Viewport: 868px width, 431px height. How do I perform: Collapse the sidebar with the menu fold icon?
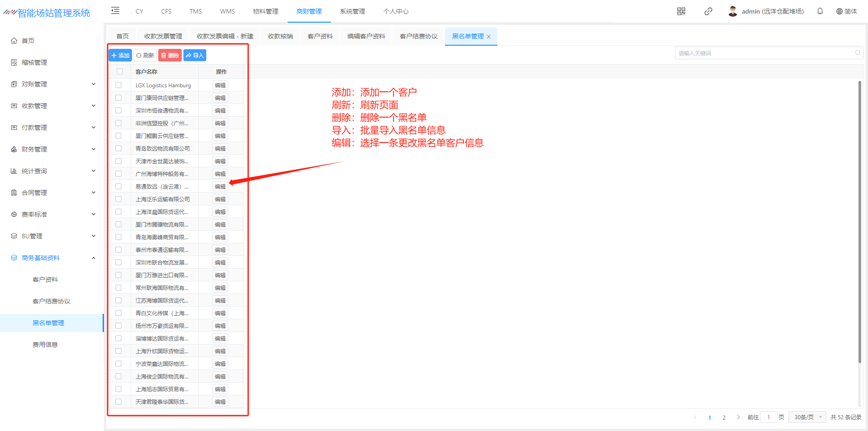[x=115, y=11]
